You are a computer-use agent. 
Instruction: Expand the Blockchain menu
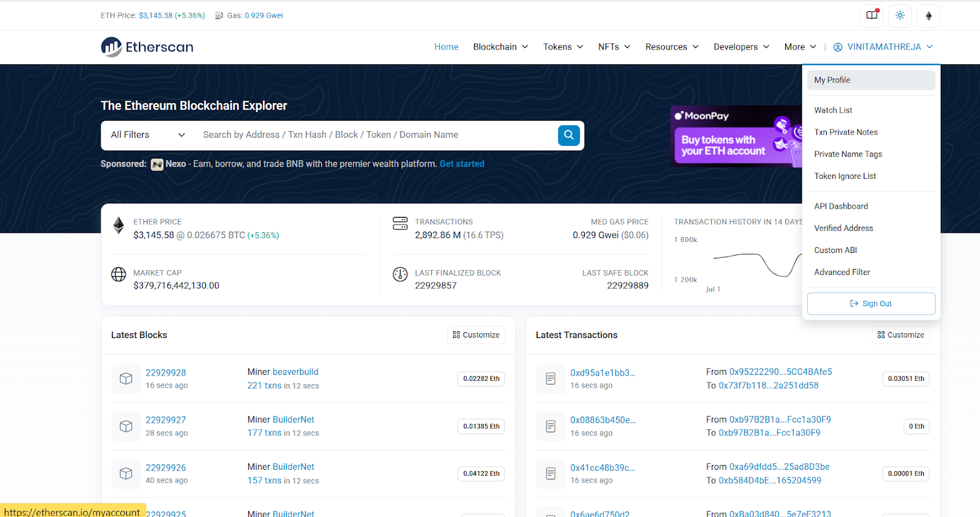point(500,47)
